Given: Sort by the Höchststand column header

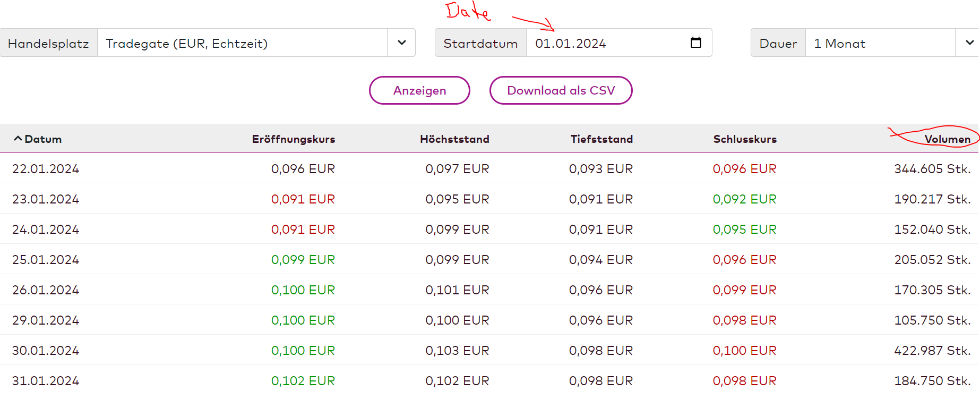Looking at the screenshot, I should click(x=454, y=139).
